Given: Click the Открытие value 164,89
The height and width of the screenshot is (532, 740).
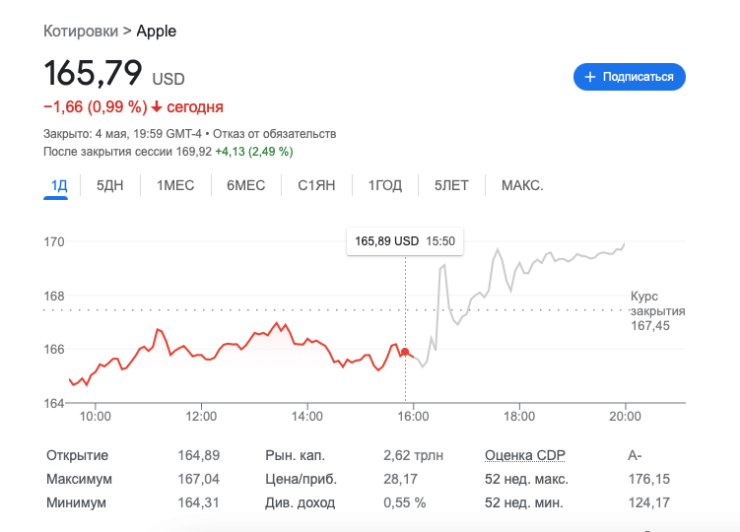Looking at the screenshot, I should (199, 455).
